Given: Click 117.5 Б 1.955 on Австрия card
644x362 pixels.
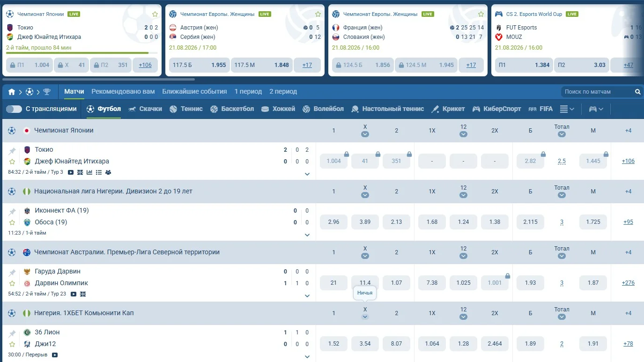Looking at the screenshot, I should 199,65.
